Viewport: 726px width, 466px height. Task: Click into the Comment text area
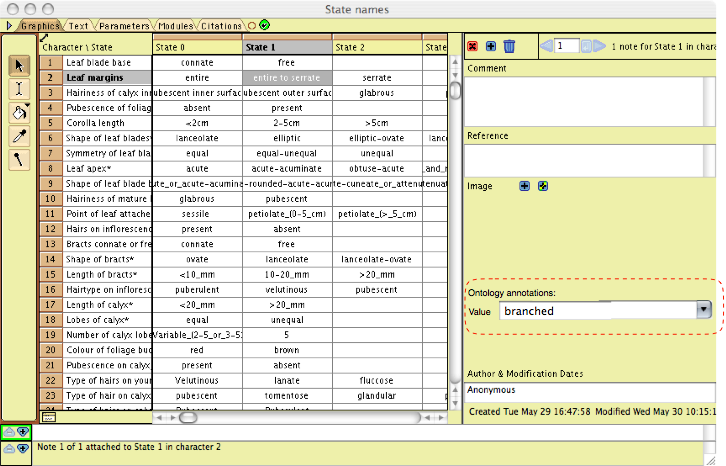[x=584, y=101]
